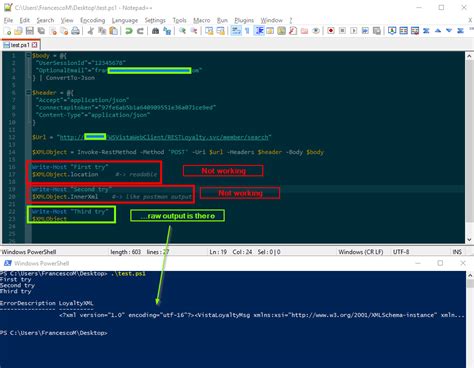Click the macro Playback icon
Viewport: 474px width, 368px height.
pos(354,31)
